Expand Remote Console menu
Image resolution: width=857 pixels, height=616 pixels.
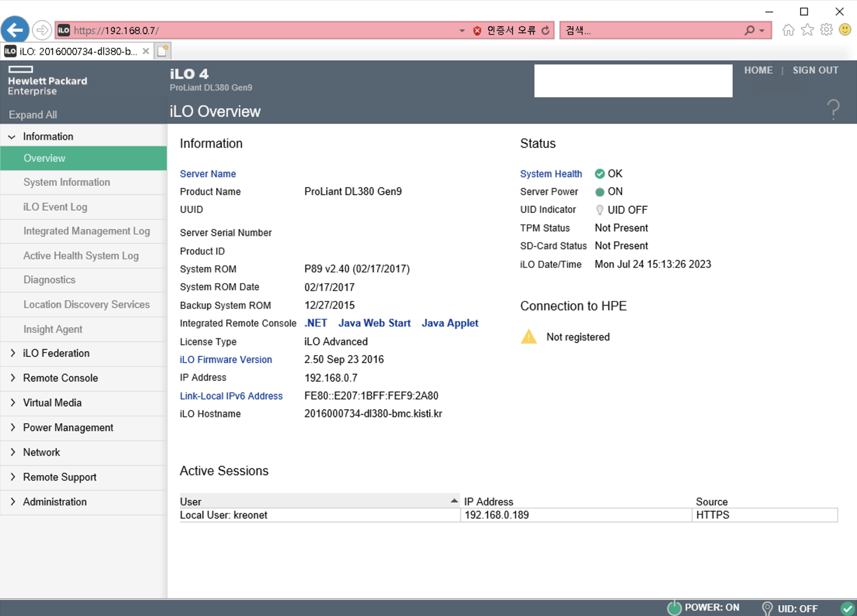click(x=13, y=378)
